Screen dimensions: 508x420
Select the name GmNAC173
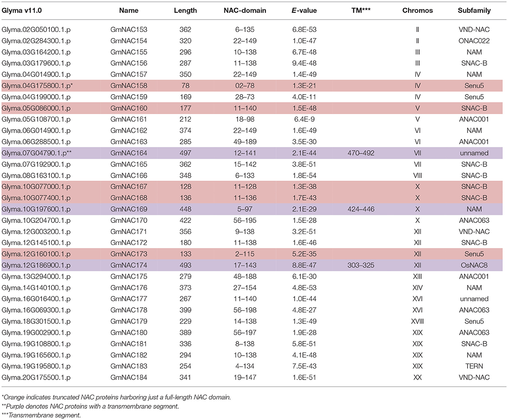[129, 254]
